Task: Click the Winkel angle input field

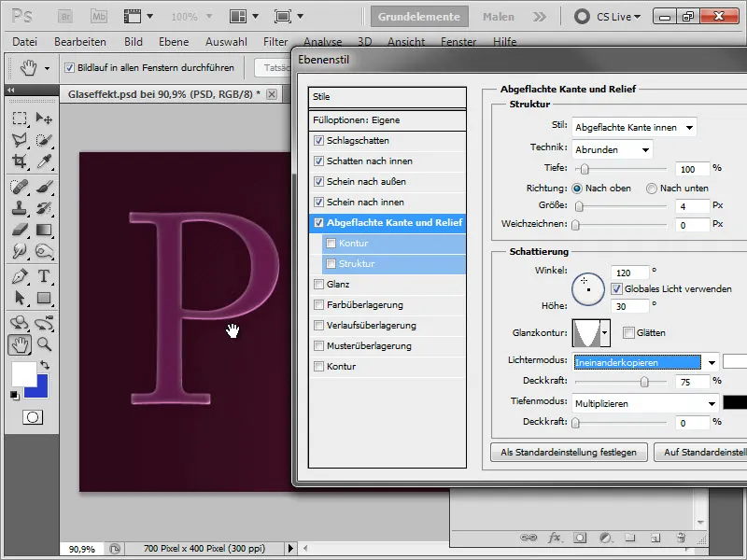Action: [x=629, y=273]
